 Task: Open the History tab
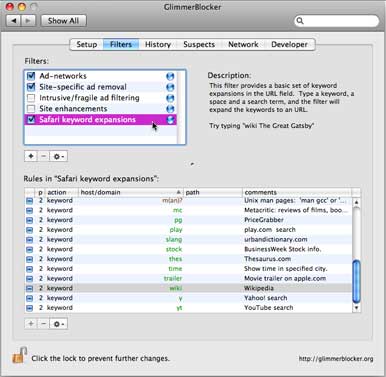point(158,44)
